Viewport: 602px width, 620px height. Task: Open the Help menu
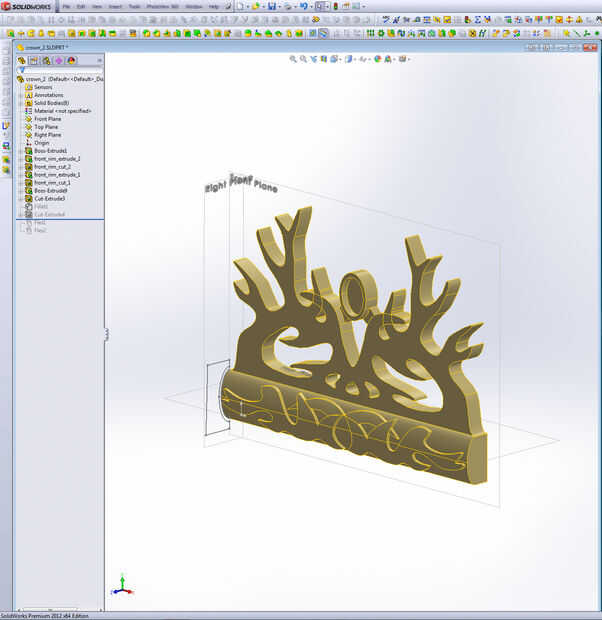click(x=214, y=6)
